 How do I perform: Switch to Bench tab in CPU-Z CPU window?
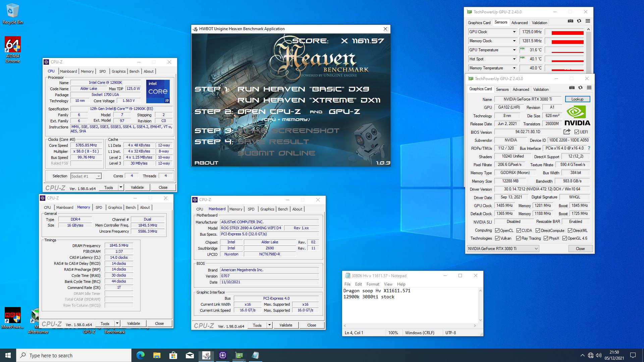click(134, 71)
